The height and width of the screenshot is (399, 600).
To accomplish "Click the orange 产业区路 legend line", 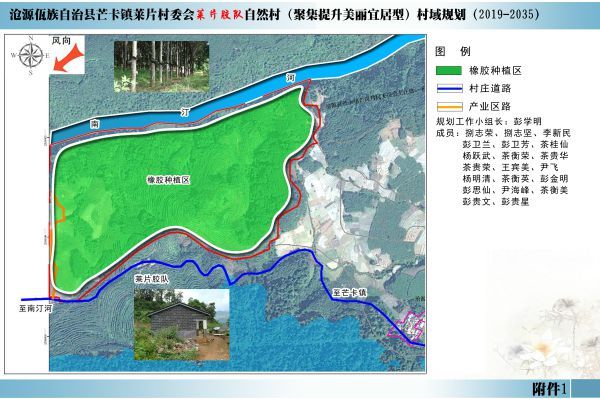I will point(450,106).
